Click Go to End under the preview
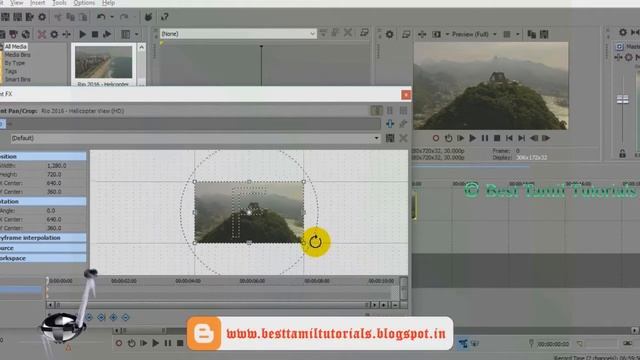 [x=522, y=138]
